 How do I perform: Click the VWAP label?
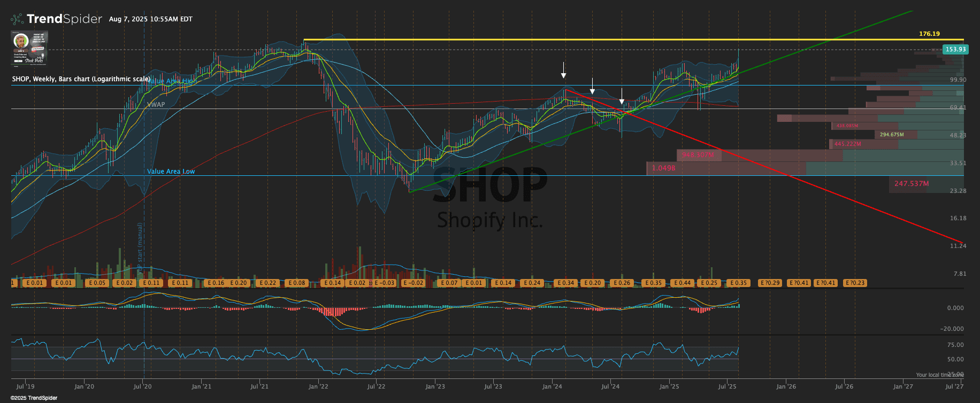tap(156, 105)
